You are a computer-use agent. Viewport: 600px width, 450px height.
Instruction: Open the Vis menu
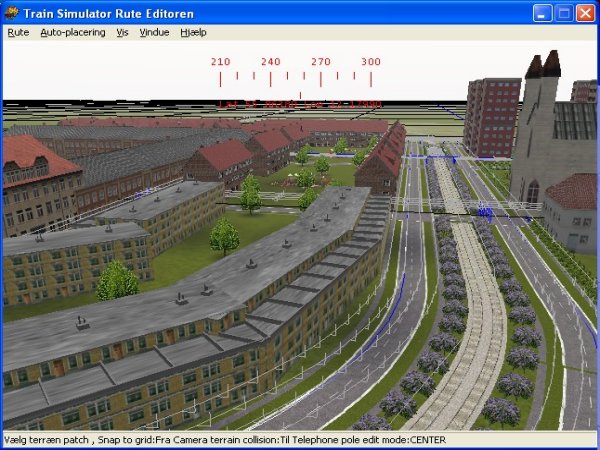point(122,32)
